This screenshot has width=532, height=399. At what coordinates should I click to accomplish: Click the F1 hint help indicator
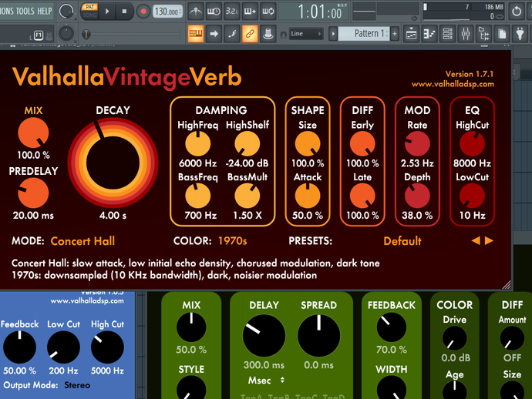click(39, 35)
